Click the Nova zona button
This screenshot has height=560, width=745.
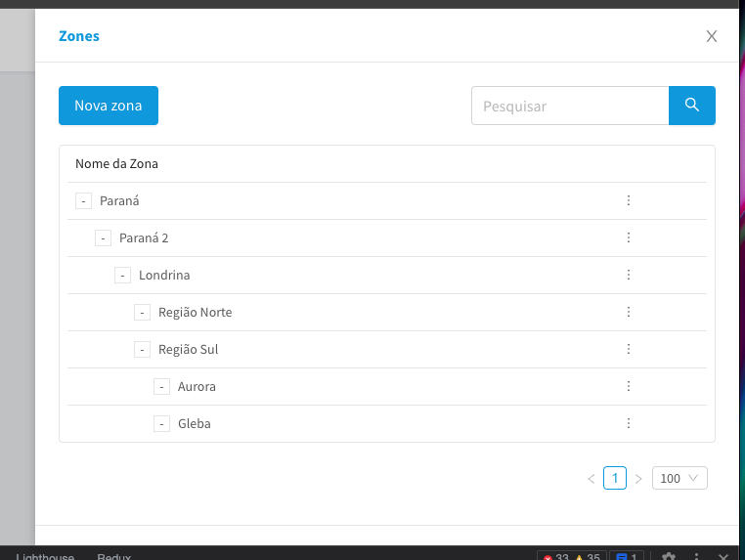(x=109, y=106)
